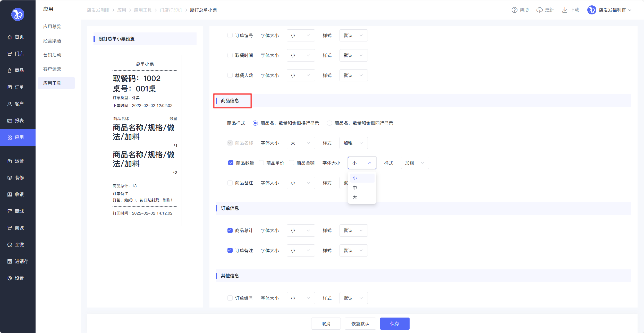Click the cloud update icon
The width and height of the screenshot is (644, 333).
pos(539,10)
